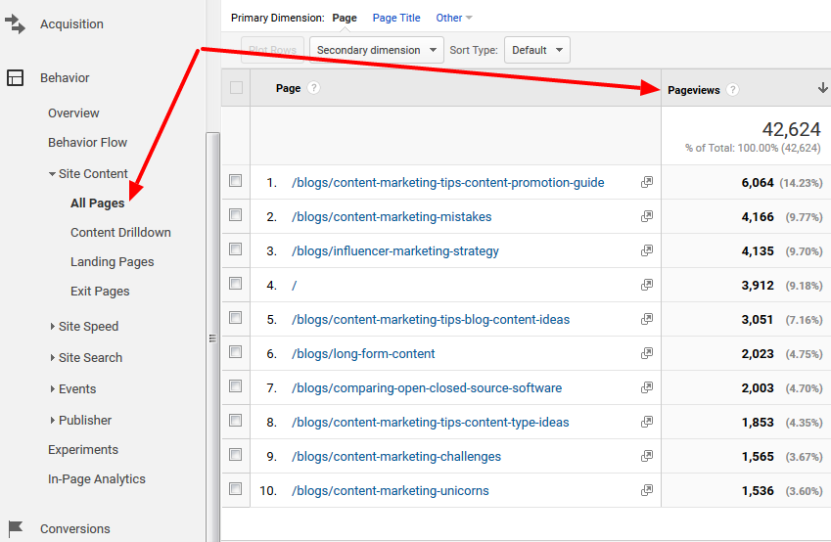The height and width of the screenshot is (542, 831).
Task: Select Page as primary dimension
Action: (344, 18)
